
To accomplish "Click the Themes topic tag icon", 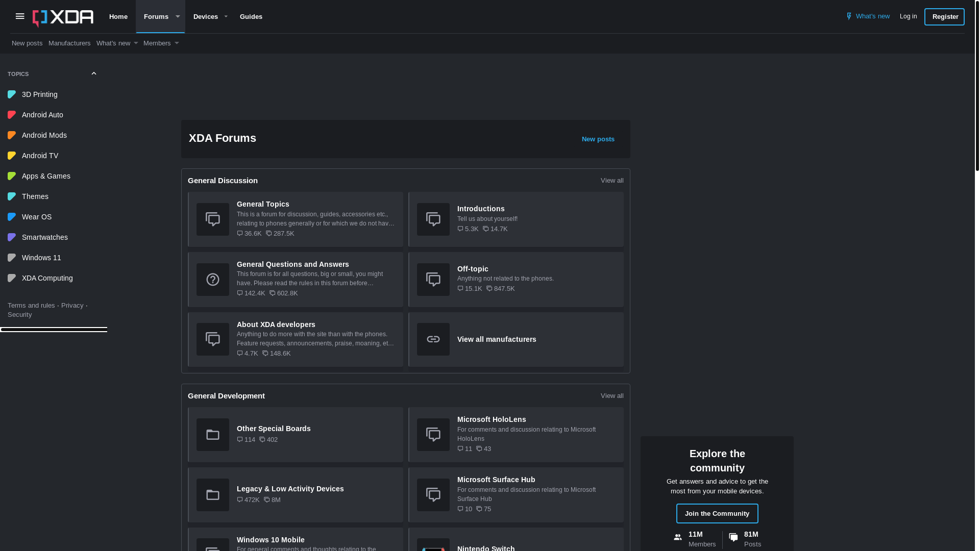I will pos(12,196).
